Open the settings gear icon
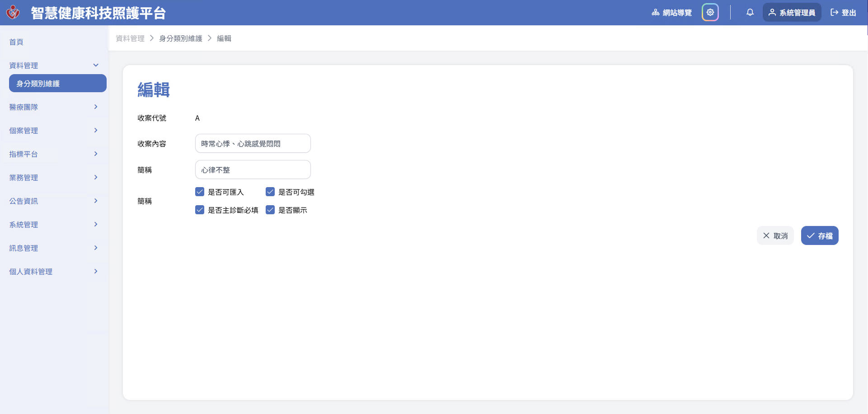 click(710, 13)
